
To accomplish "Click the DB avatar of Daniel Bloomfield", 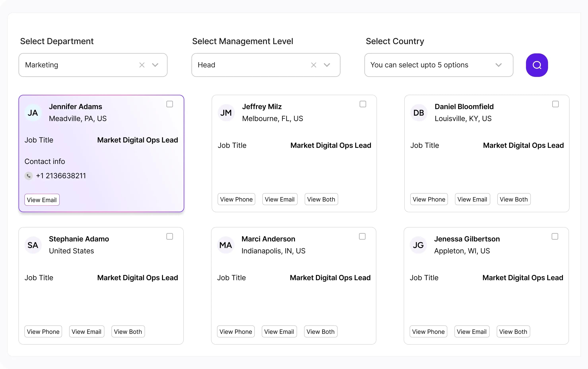I will [419, 113].
